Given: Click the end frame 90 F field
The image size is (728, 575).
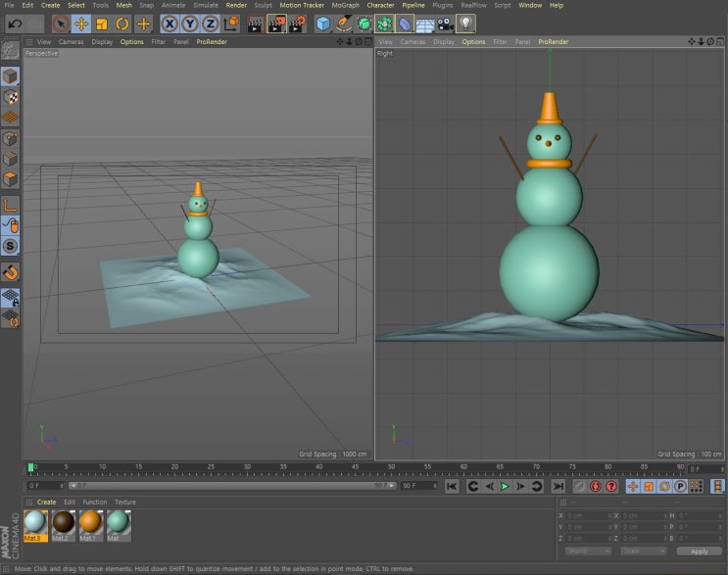Looking at the screenshot, I should (419, 486).
